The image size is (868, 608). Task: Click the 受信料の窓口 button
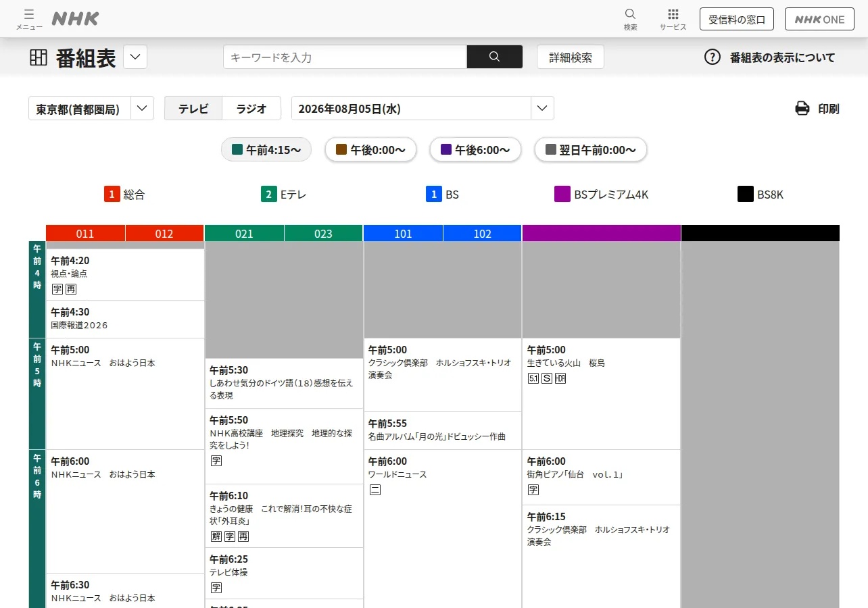point(737,19)
